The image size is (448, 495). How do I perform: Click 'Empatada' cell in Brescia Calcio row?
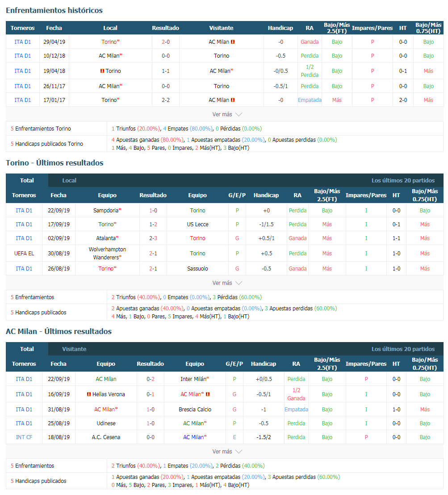point(296,409)
